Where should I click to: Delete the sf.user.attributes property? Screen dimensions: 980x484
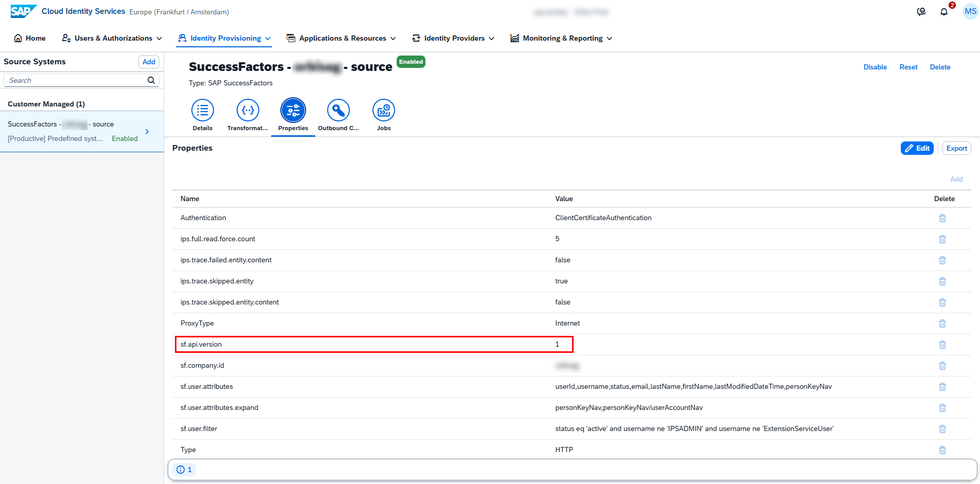(x=942, y=387)
